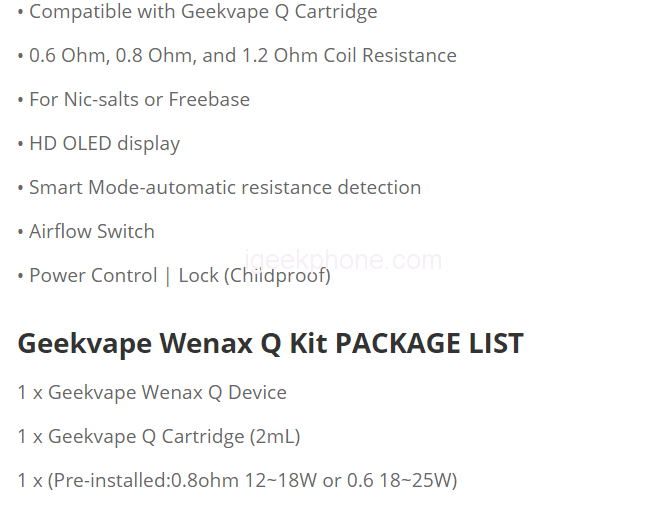Click the "Pre-installed:0.8ohm" text

pos(145,480)
